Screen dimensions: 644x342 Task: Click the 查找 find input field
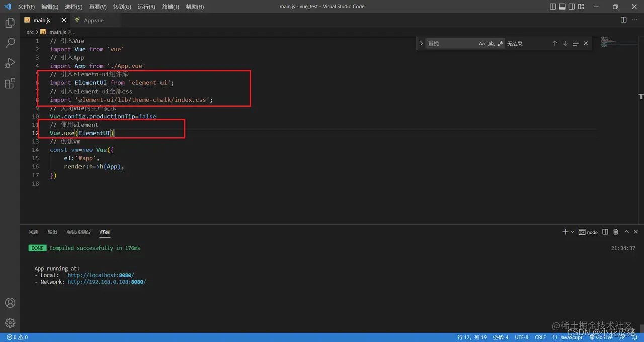click(x=451, y=44)
